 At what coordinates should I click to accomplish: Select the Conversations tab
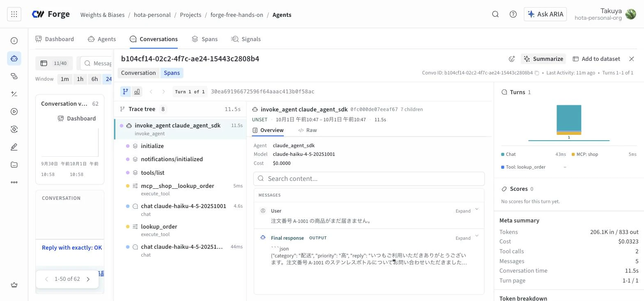pos(154,39)
